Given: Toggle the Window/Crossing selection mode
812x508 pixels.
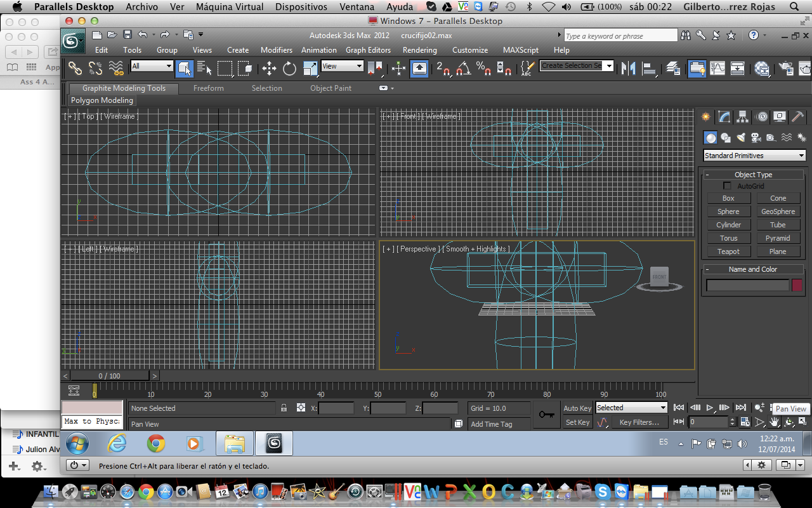Looking at the screenshot, I should pos(246,67).
